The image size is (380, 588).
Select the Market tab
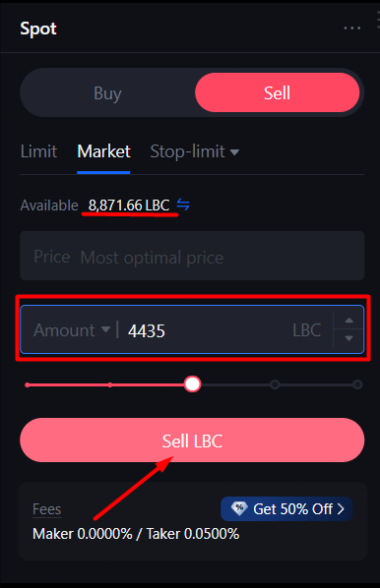tap(103, 151)
